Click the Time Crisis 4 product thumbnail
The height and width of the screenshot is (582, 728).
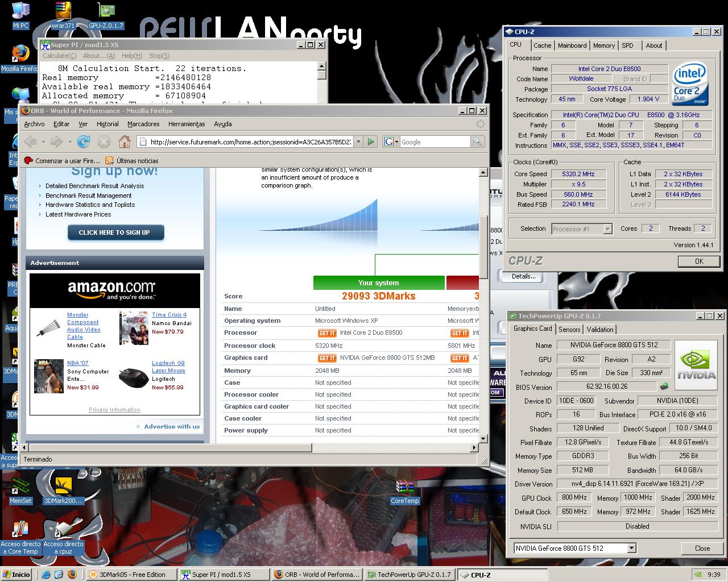(134, 328)
